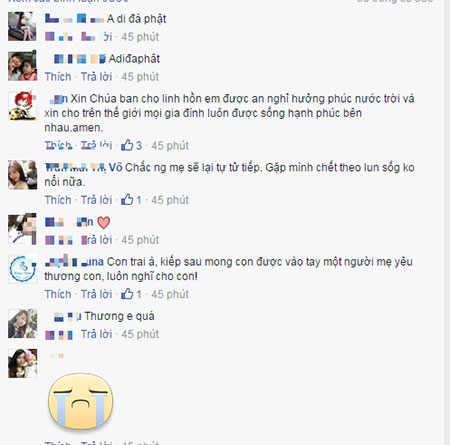This screenshot has height=445, width=450.
Task: Click the like icon on the 'tự tử tiếp' comment
Action: (127, 200)
